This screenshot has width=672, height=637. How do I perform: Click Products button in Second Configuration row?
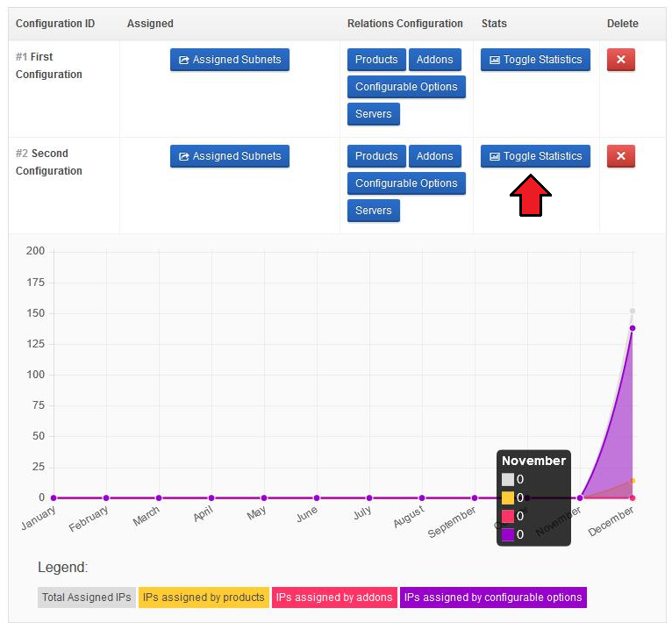[376, 156]
